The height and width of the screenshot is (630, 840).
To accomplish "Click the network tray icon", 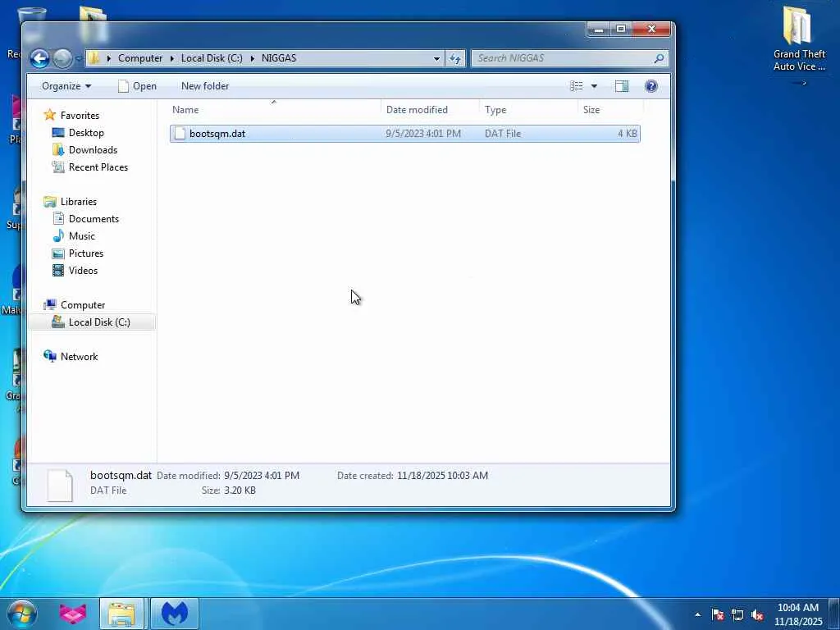I will click(x=737, y=614).
